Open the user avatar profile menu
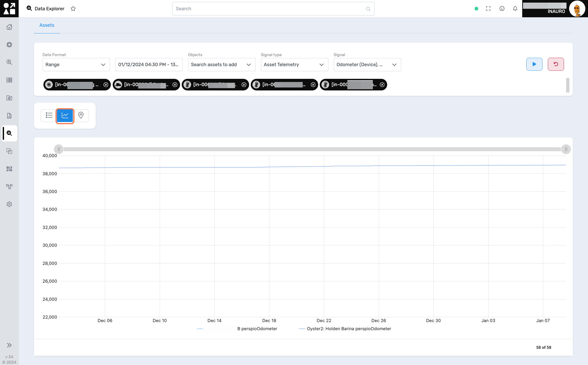This screenshot has width=588, height=365. coord(577,9)
